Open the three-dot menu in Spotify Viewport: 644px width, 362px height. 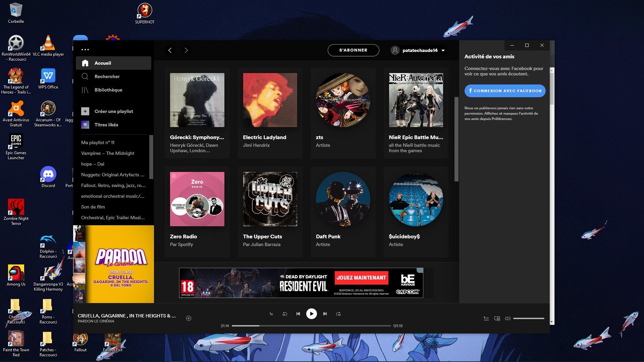coord(85,50)
